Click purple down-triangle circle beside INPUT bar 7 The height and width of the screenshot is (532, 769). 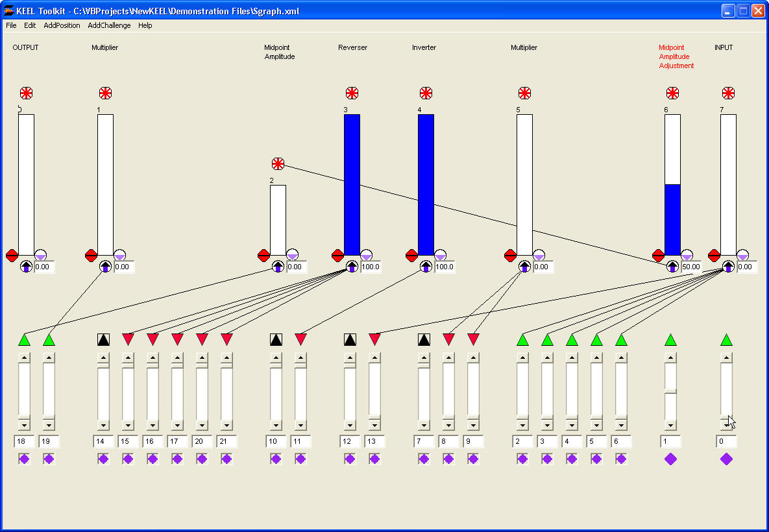742,256
